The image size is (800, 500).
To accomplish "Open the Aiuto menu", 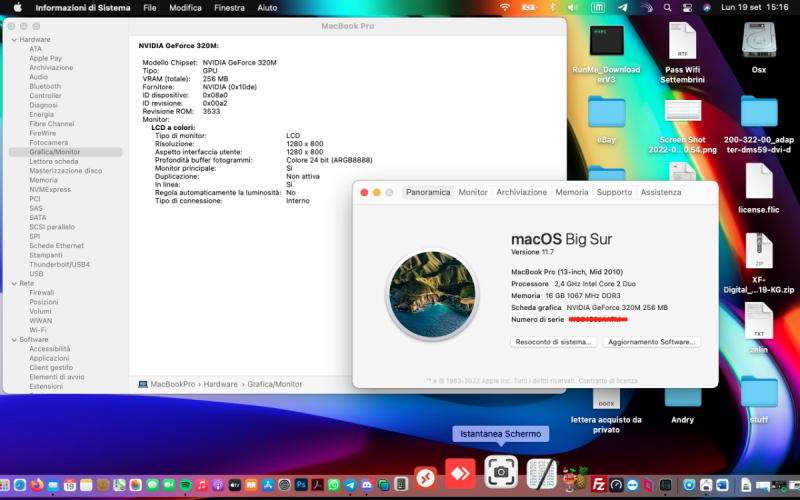I will click(x=267, y=8).
